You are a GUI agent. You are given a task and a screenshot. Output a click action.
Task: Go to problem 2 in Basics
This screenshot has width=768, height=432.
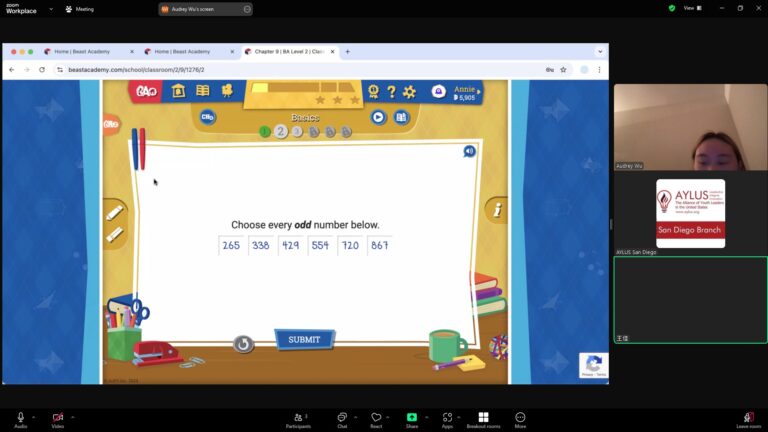(x=281, y=131)
